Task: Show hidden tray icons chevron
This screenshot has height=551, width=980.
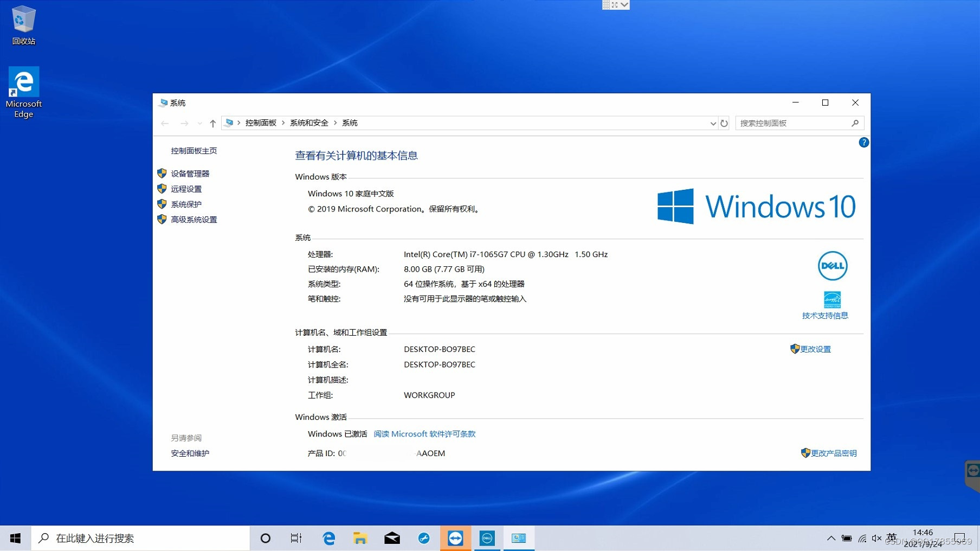Action: point(831,539)
